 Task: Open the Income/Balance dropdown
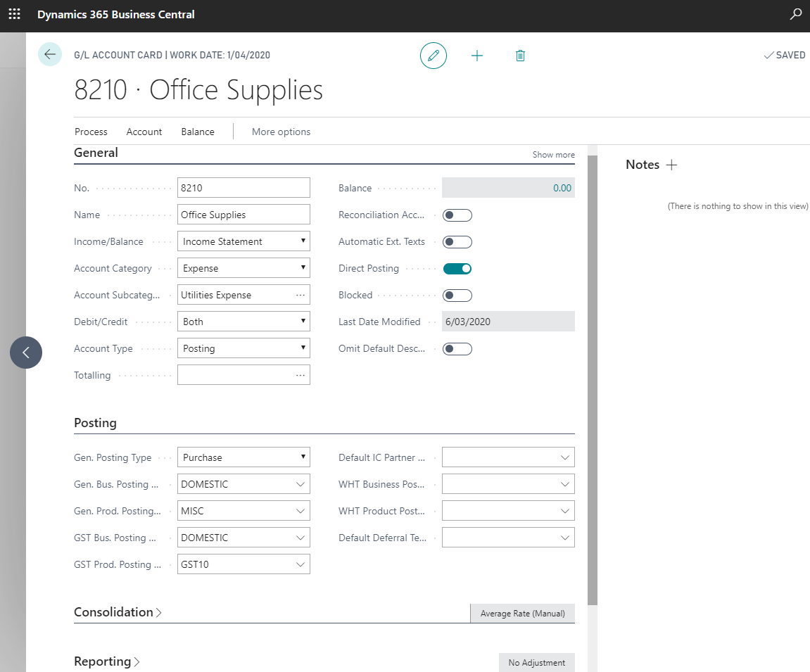[x=243, y=241]
